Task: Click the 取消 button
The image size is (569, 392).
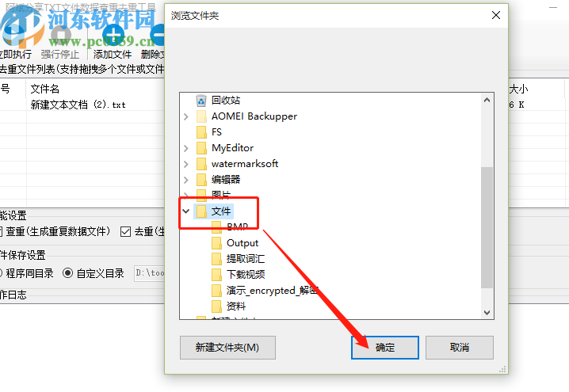Action: 459,348
